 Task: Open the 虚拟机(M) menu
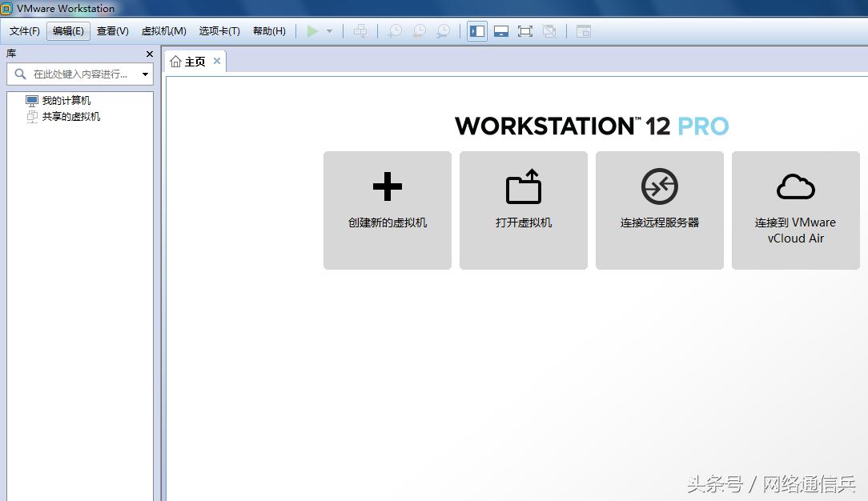pyautogui.click(x=163, y=31)
